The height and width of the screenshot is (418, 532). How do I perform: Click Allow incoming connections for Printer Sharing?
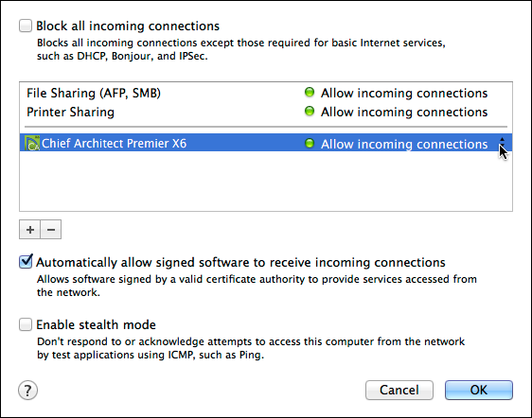click(x=404, y=112)
